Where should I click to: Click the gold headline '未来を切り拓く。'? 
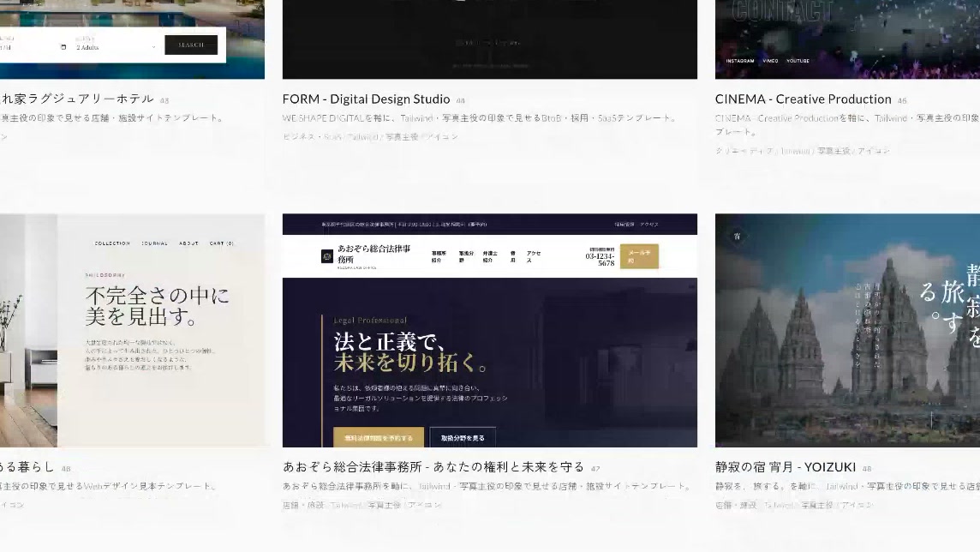point(410,363)
